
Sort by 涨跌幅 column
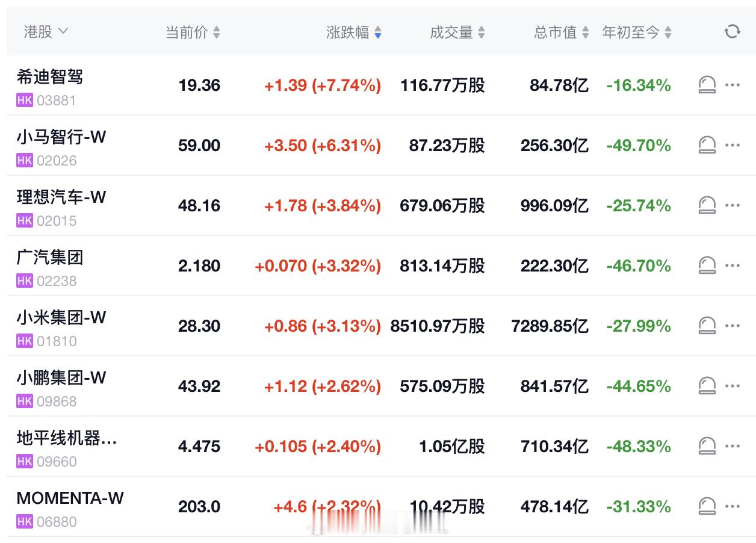[354, 32]
